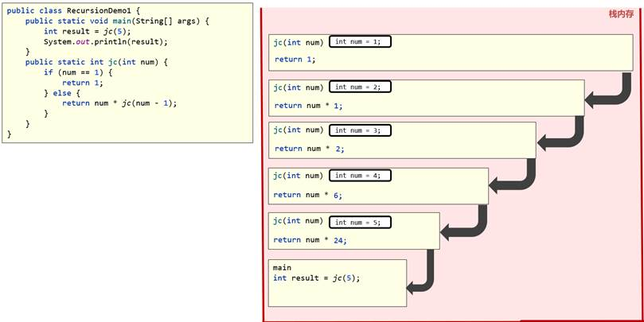Click "jc(int num)" header beside num = 5
644x322 pixels.
tap(299, 221)
